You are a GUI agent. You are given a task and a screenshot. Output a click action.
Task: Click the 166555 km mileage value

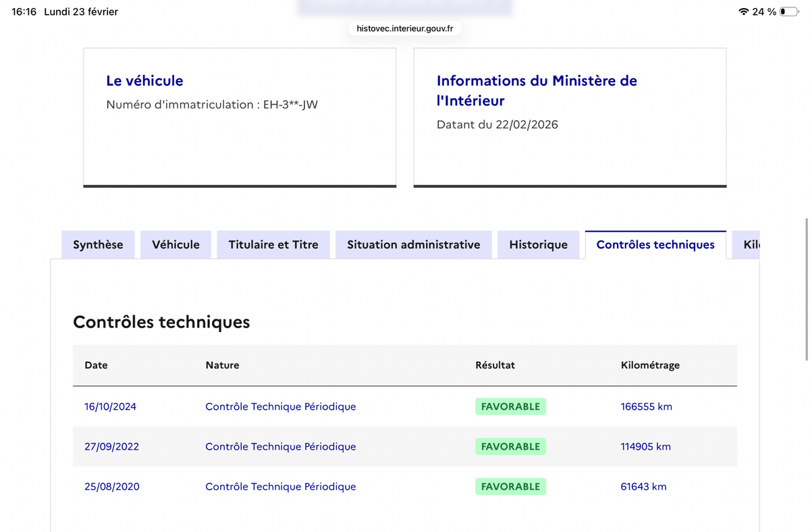point(646,406)
